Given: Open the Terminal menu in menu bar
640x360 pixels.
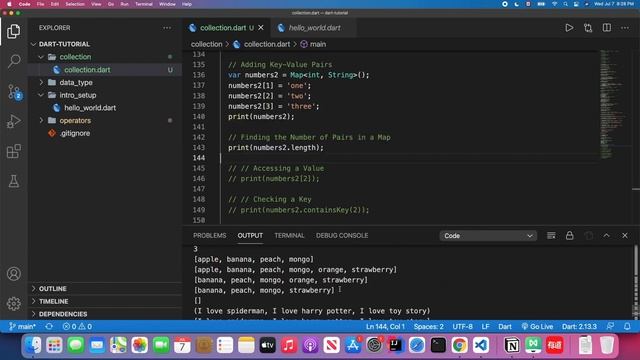Looking at the screenshot, I should [x=144, y=4].
